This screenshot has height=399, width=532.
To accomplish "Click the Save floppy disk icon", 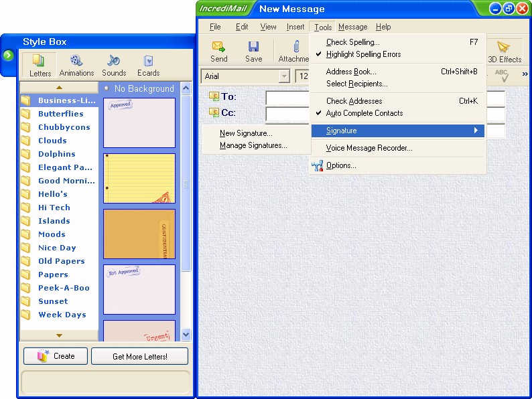I will 253,47.
